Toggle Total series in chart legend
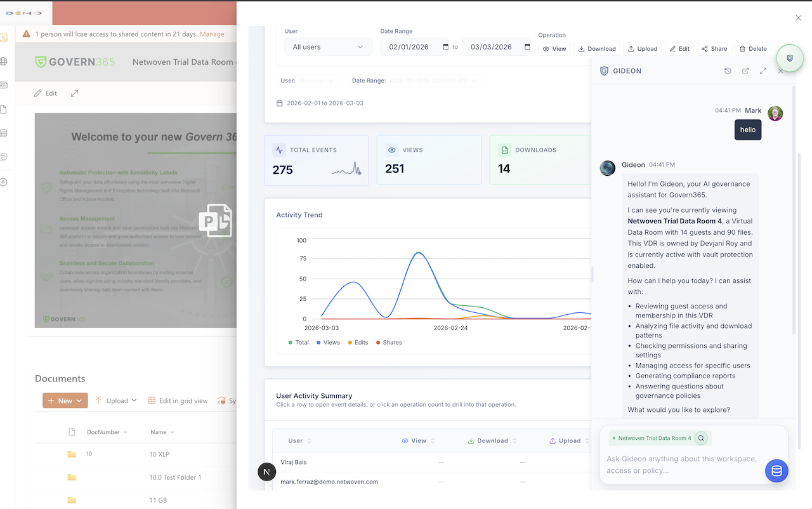 (x=299, y=342)
